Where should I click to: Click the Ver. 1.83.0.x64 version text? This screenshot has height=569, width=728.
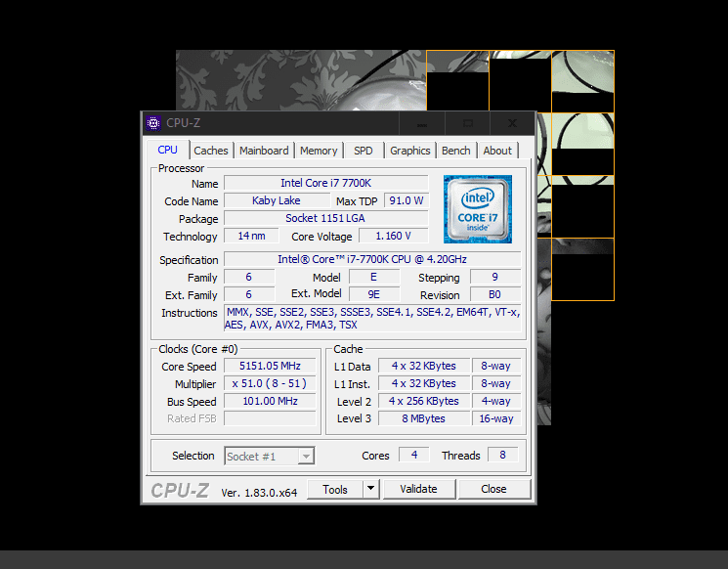click(259, 493)
